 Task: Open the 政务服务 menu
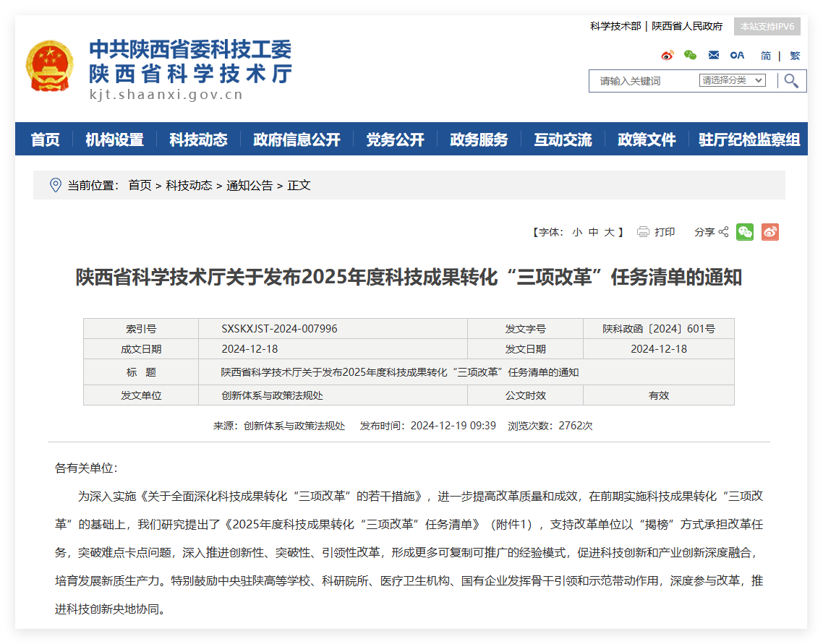pyautogui.click(x=479, y=139)
